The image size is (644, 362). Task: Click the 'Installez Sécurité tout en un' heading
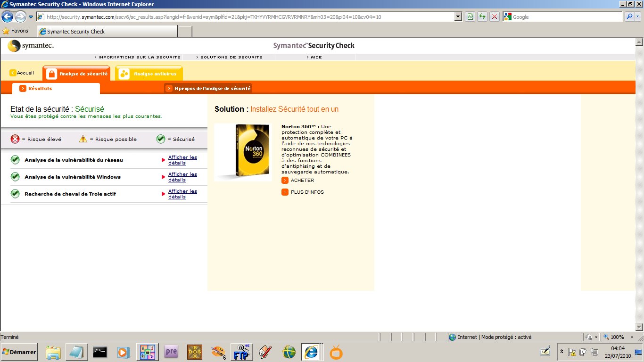pyautogui.click(x=294, y=109)
